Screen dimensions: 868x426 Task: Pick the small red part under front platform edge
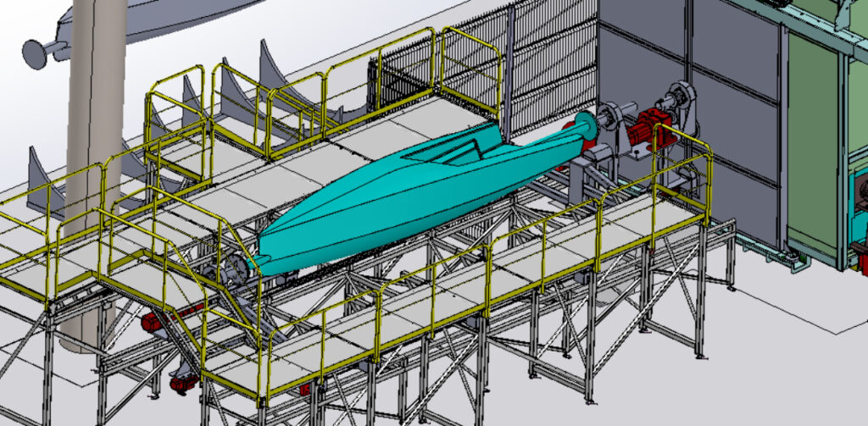(x=305, y=390)
